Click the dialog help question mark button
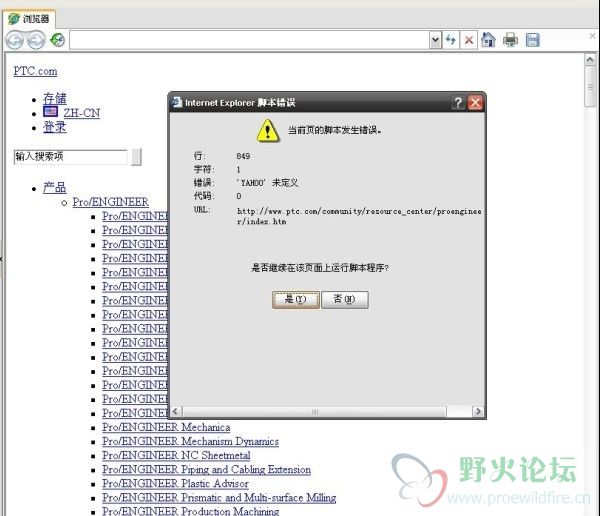The image size is (600, 516). click(x=458, y=103)
